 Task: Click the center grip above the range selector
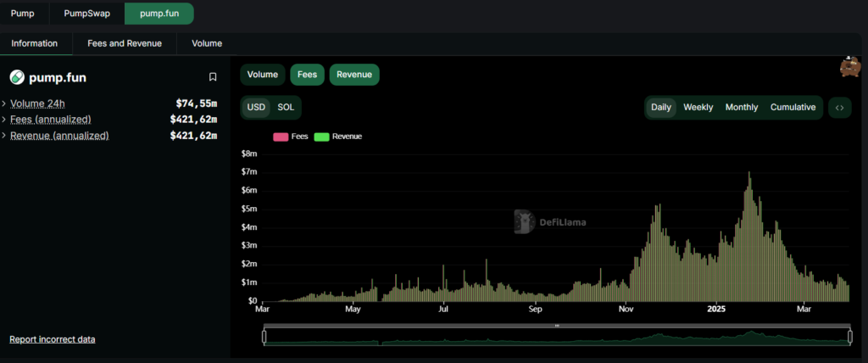tap(557, 326)
